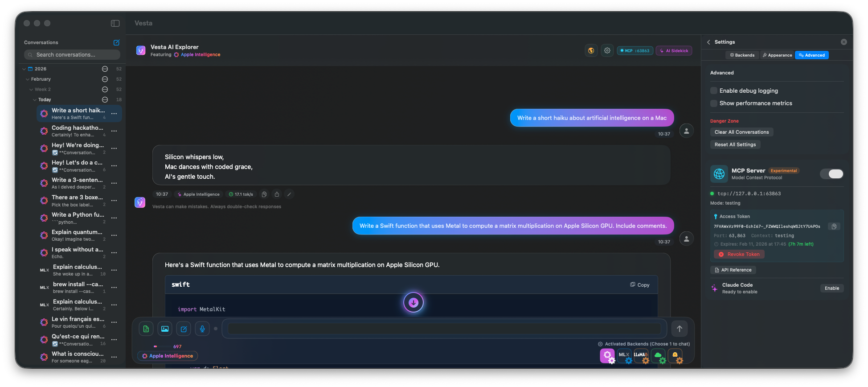Switch to the Backends settings tab
868x387 pixels.
tap(742, 55)
